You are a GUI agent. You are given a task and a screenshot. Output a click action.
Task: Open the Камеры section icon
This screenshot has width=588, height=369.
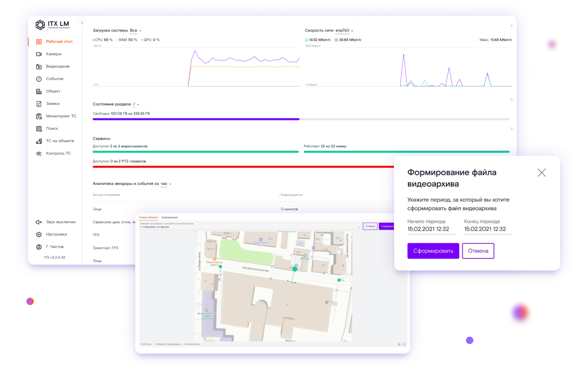pyautogui.click(x=39, y=54)
